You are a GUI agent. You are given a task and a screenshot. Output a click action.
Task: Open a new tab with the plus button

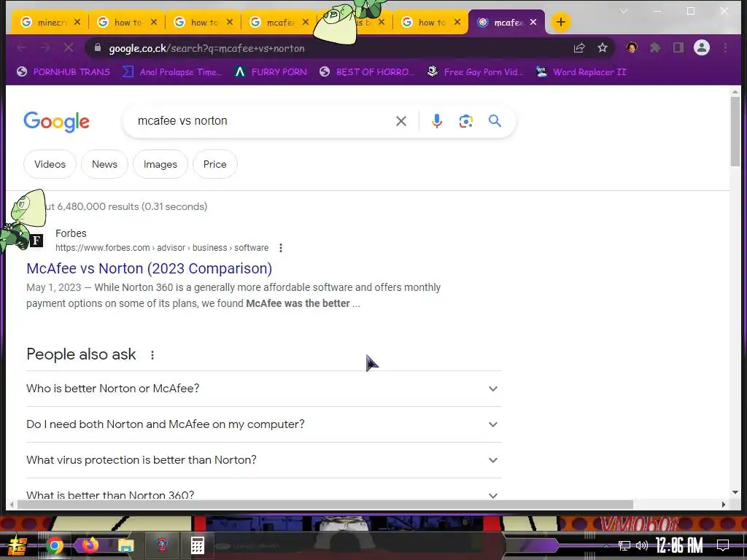click(x=561, y=22)
